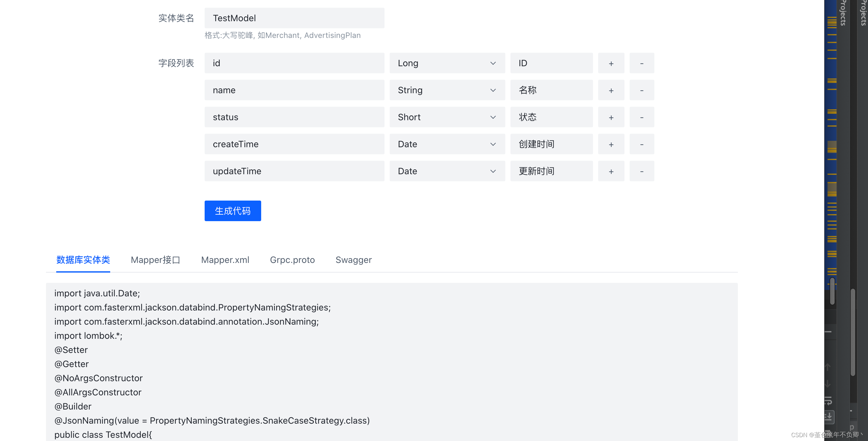Expand the String type dropdown for name

[447, 90]
